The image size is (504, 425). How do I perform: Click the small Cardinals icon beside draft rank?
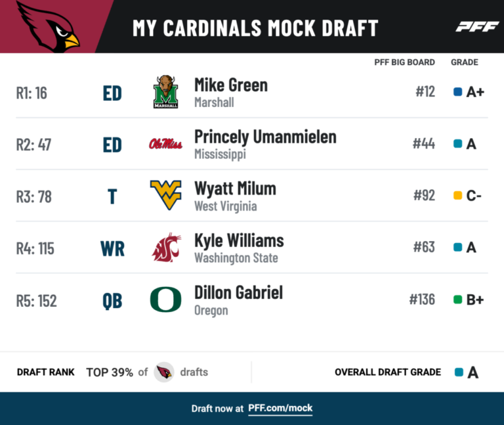(x=164, y=372)
